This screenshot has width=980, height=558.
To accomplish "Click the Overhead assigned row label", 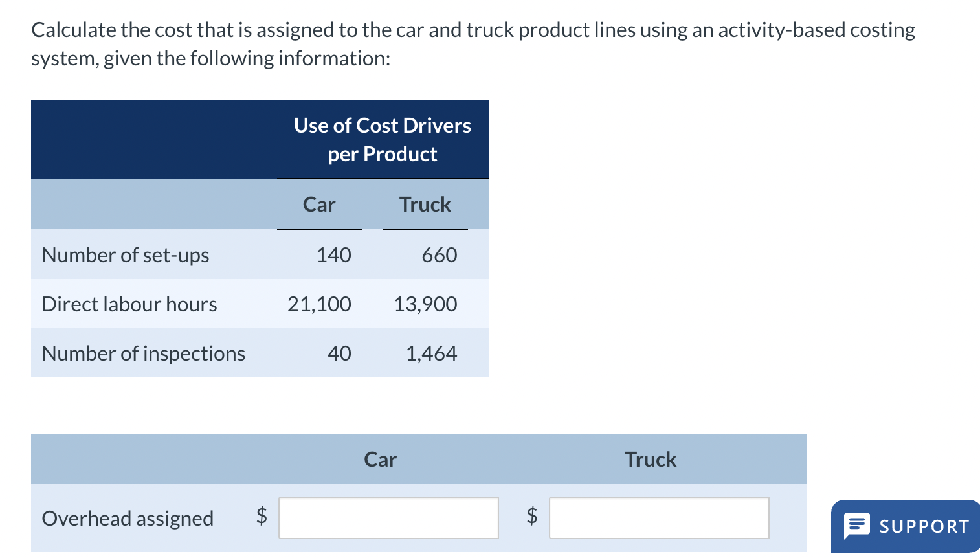I will tap(128, 518).
